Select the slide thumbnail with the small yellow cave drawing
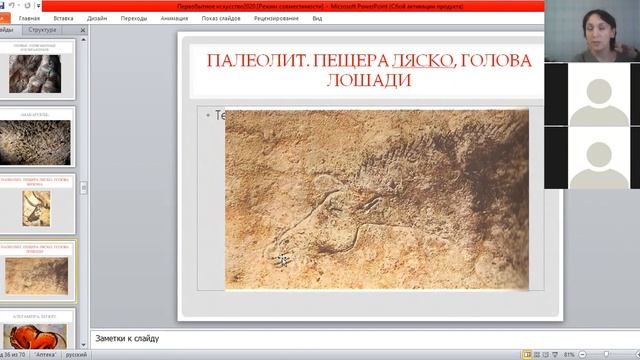Viewport: 640px width, 360px height. click(x=37, y=204)
